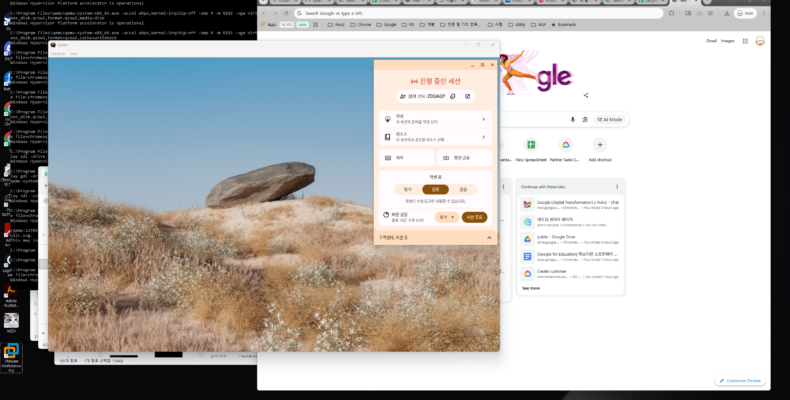This screenshot has height=400, width=790.
Task: Open the 추가 dropdown for extra time
Action: tap(446, 216)
